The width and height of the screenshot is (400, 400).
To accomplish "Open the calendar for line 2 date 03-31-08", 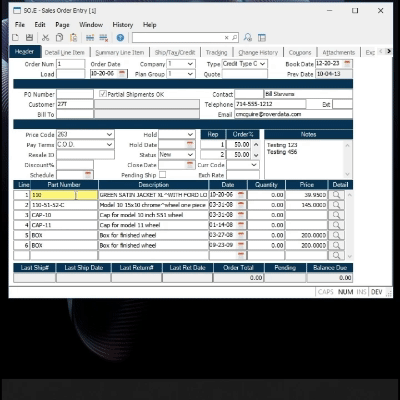I will click(241, 205).
